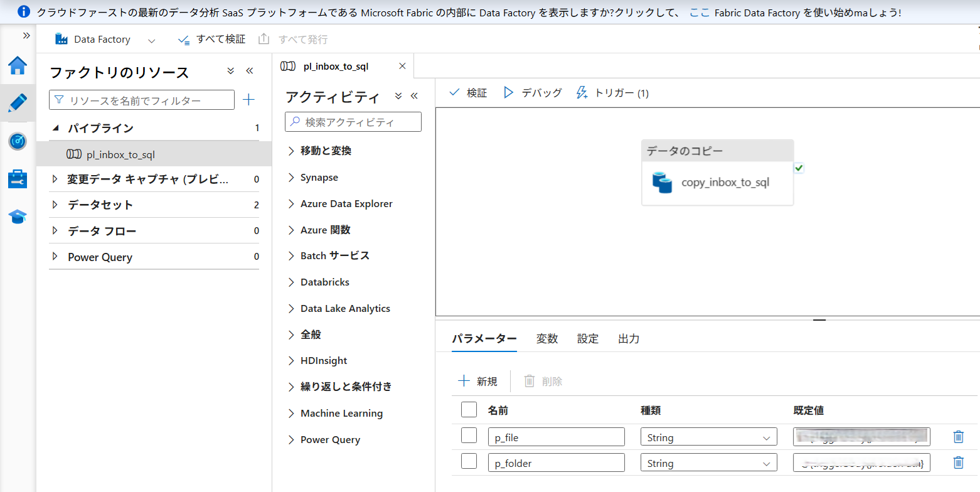The image size is (980, 492).
Task: Select the Author pencil icon in sidebar
Action: click(18, 103)
